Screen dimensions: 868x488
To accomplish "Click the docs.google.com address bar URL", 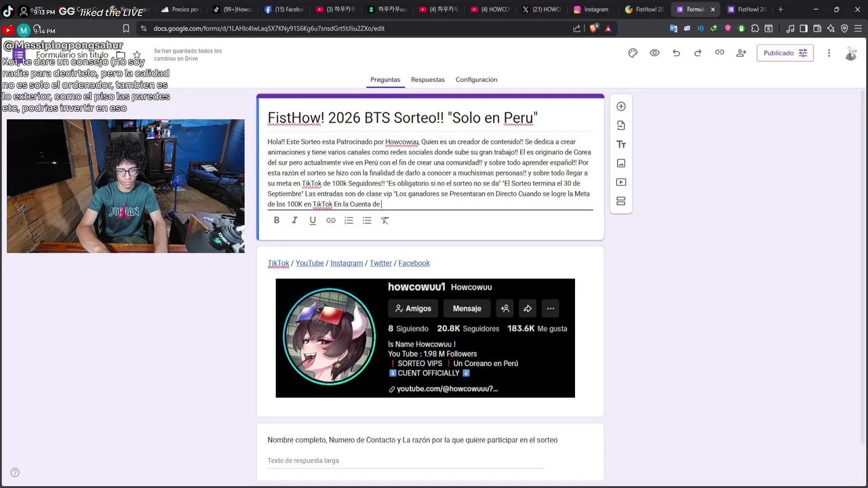I will (x=269, y=28).
